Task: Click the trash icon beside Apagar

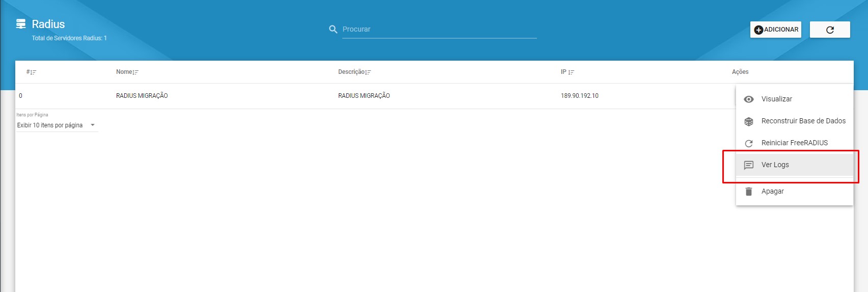Action: [x=749, y=192]
